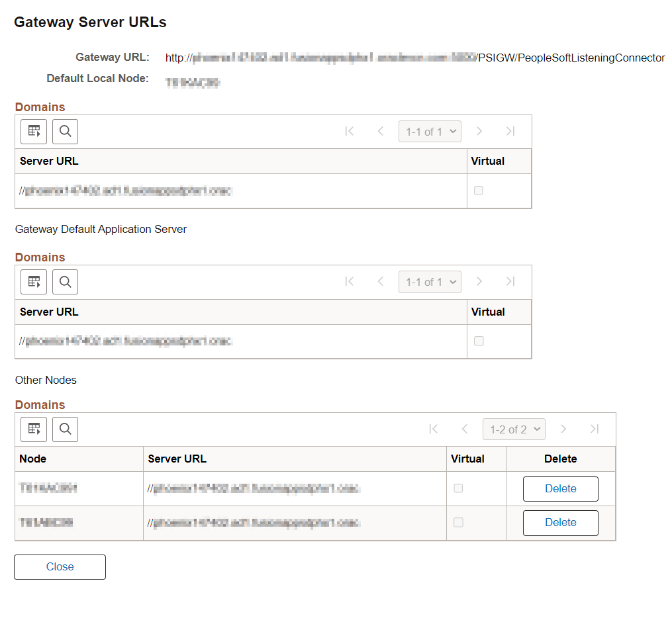The image size is (672, 624).
Task: Open personalize options for Gateway Default Application Server grid
Action: tap(33, 281)
